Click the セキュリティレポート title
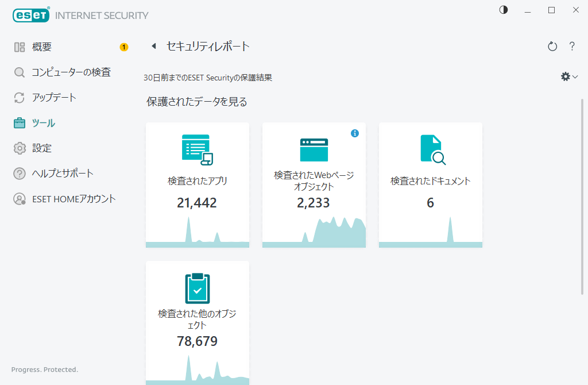Image resolution: width=588 pixels, height=385 pixels. coord(208,46)
